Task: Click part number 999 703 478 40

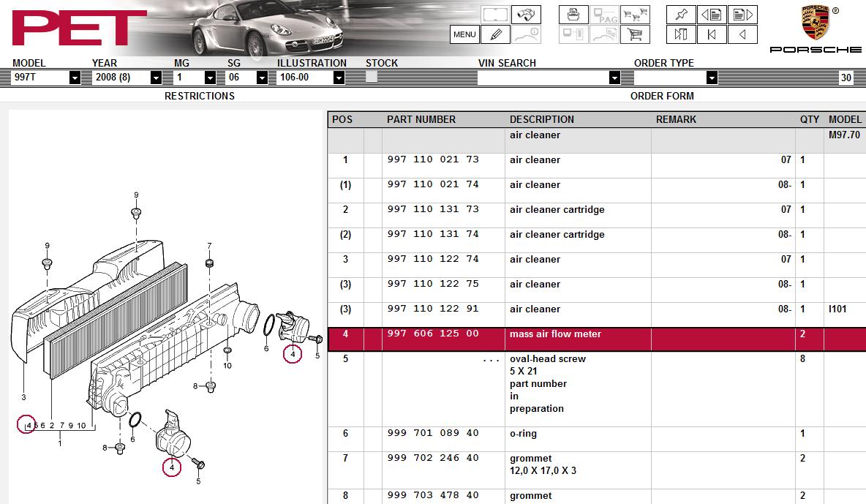Action: (433, 495)
